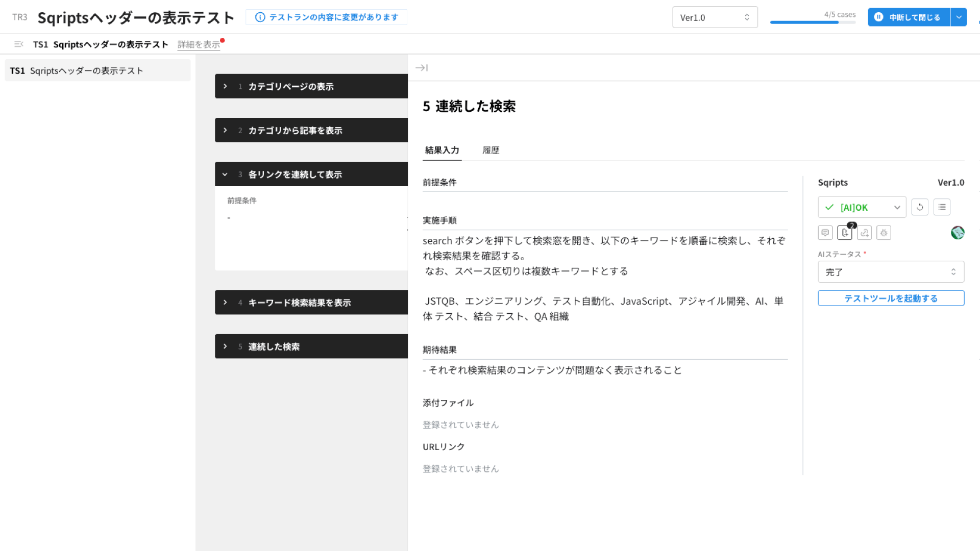Open the comment speech bubble icon
The width and height of the screenshot is (980, 551).
click(x=825, y=233)
